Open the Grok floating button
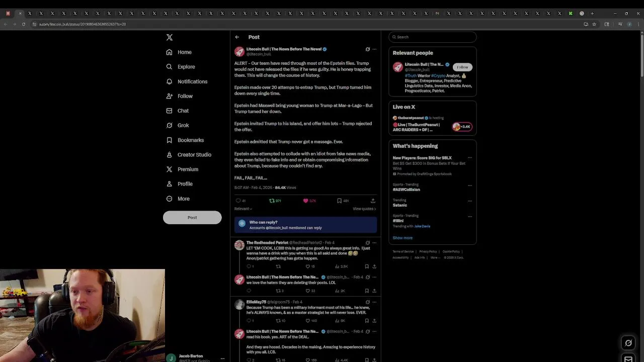This screenshot has width=644, height=362. point(628,343)
